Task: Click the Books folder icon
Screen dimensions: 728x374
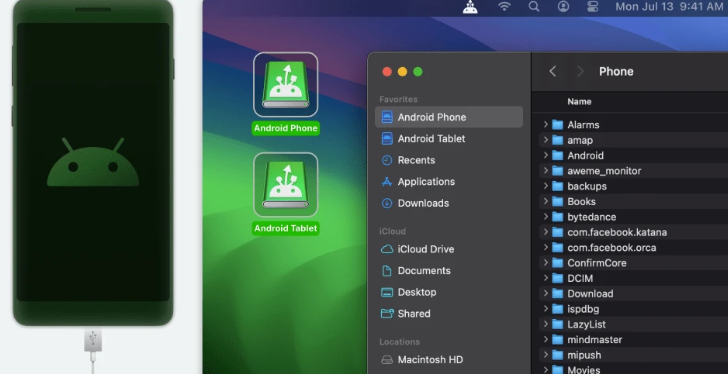Action: tap(557, 201)
